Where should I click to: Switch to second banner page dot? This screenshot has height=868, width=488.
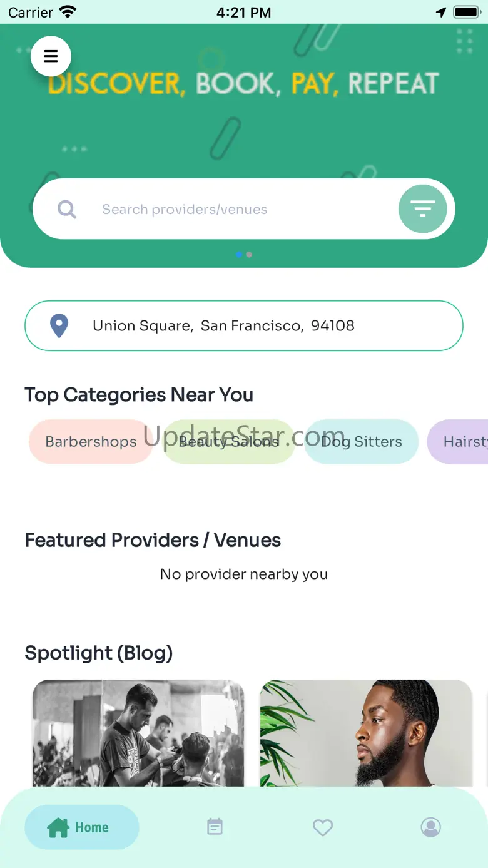pyautogui.click(x=249, y=255)
